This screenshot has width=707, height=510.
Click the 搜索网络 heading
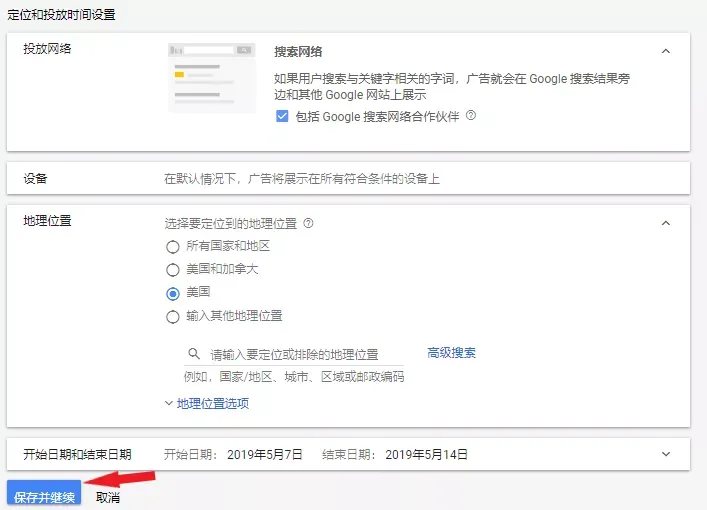pyautogui.click(x=298, y=52)
